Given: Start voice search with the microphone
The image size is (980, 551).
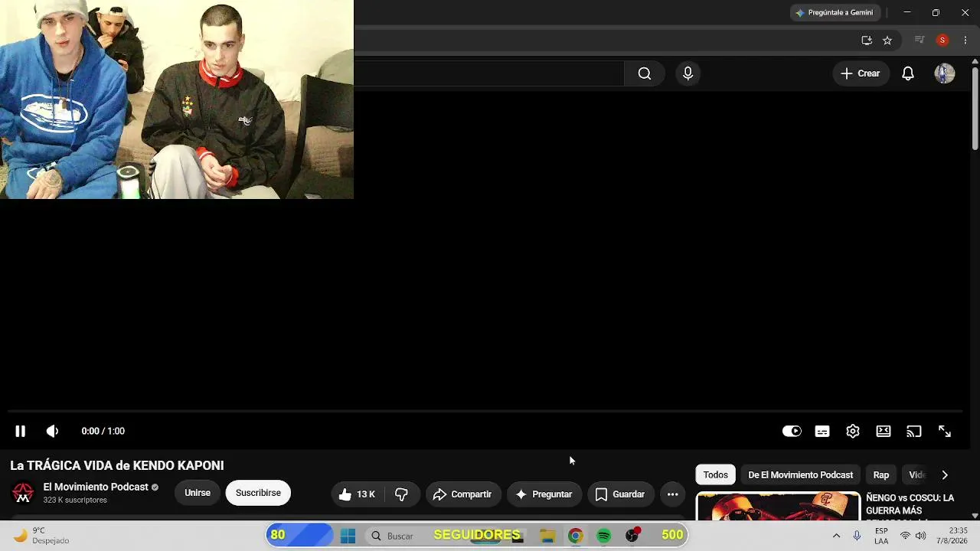Looking at the screenshot, I should (x=688, y=73).
